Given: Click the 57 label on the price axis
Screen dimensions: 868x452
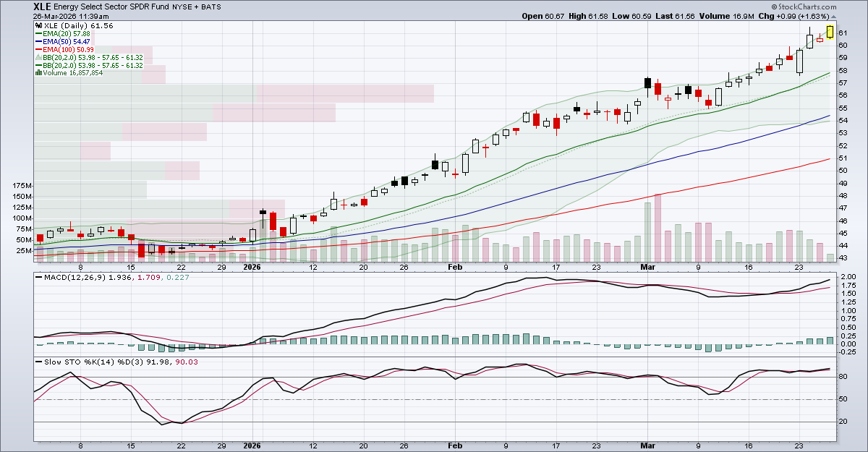Looking at the screenshot, I should [x=843, y=83].
